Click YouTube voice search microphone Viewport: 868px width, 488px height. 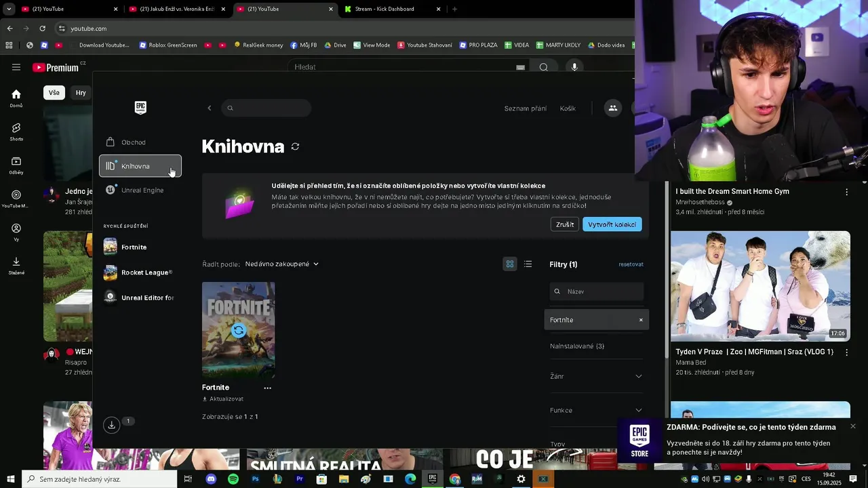pyautogui.click(x=574, y=67)
